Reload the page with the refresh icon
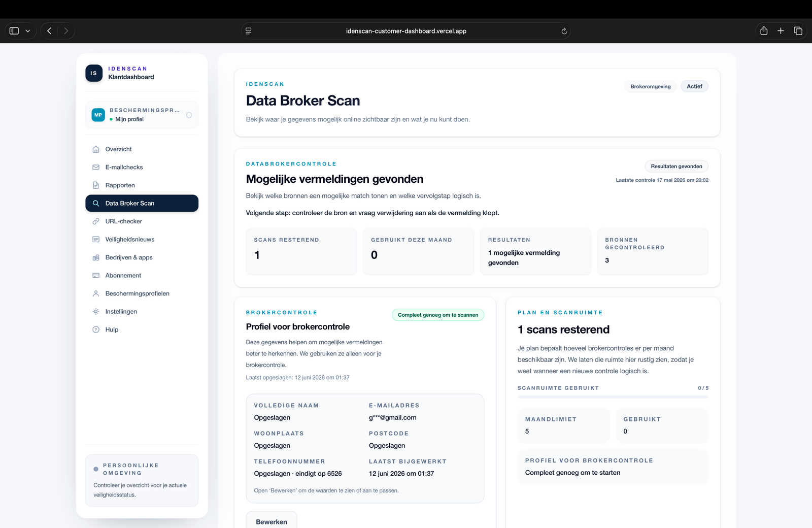This screenshot has height=528, width=812. pos(564,31)
